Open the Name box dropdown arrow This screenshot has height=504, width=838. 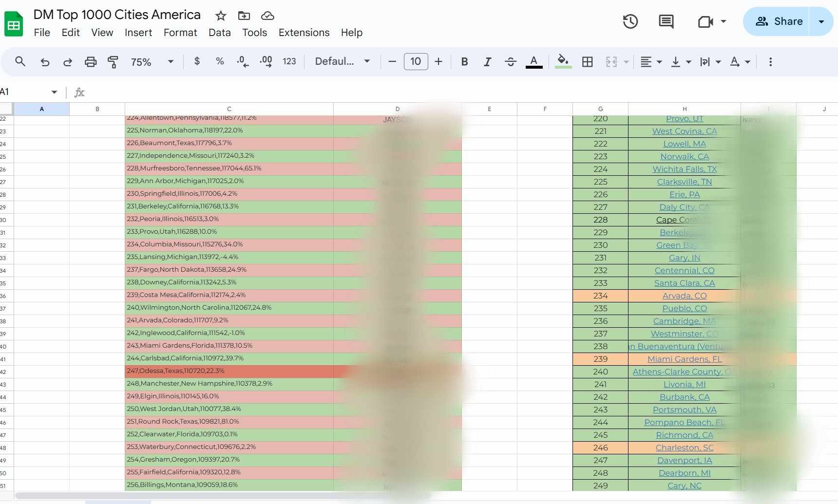pyautogui.click(x=54, y=92)
